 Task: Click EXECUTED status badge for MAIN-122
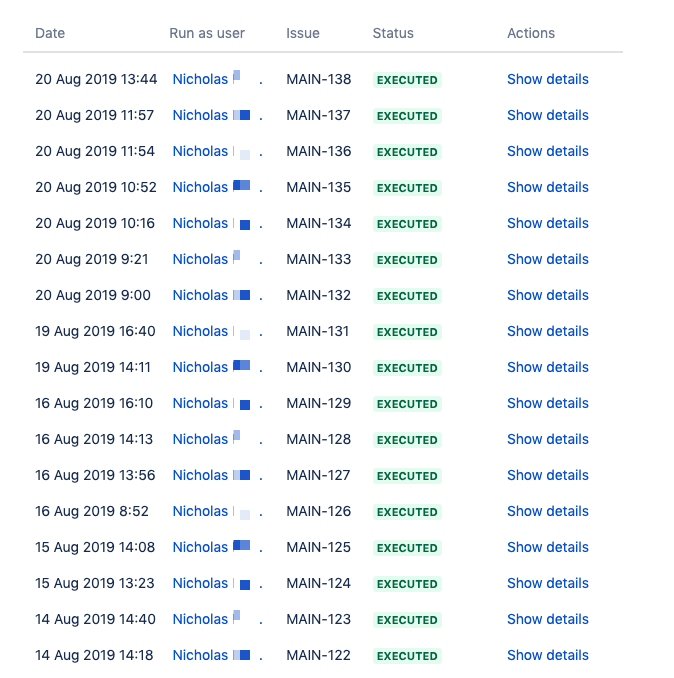[x=407, y=656]
